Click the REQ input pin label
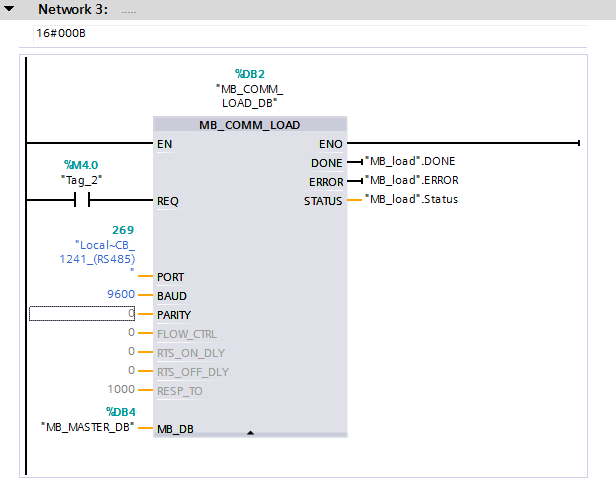The image size is (616, 484). pyautogui.click(x=168, y=201)
